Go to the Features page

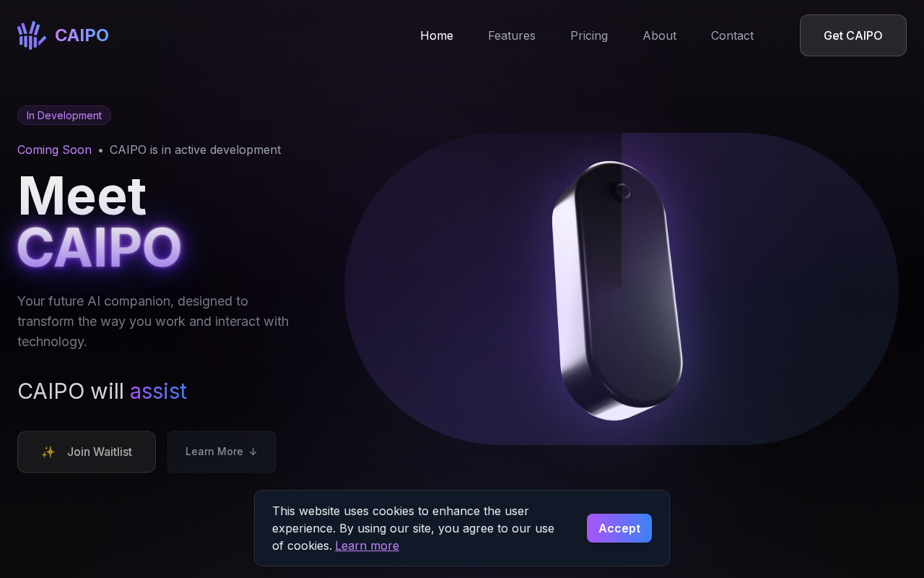(x=512, y=35)
